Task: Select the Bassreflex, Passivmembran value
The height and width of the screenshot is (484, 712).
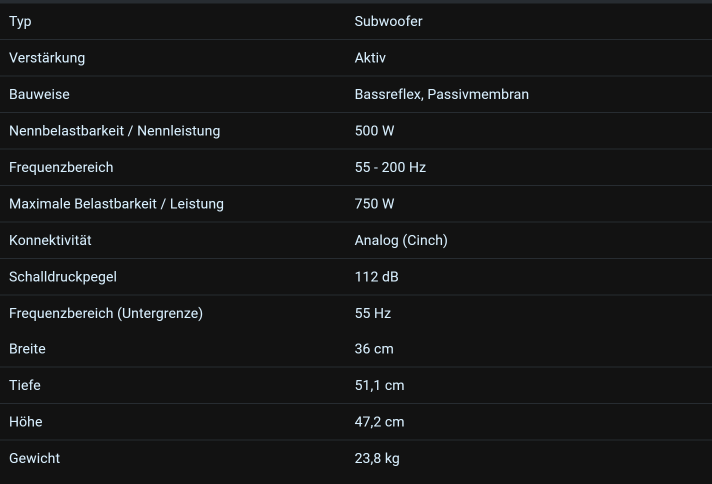Action: (441, 94)
